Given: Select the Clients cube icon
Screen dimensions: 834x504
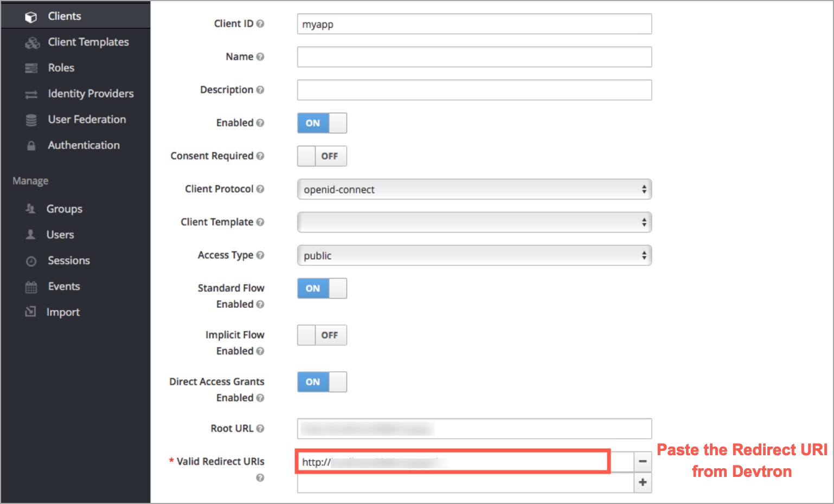Looking at the screenshot, I should 31,16.
